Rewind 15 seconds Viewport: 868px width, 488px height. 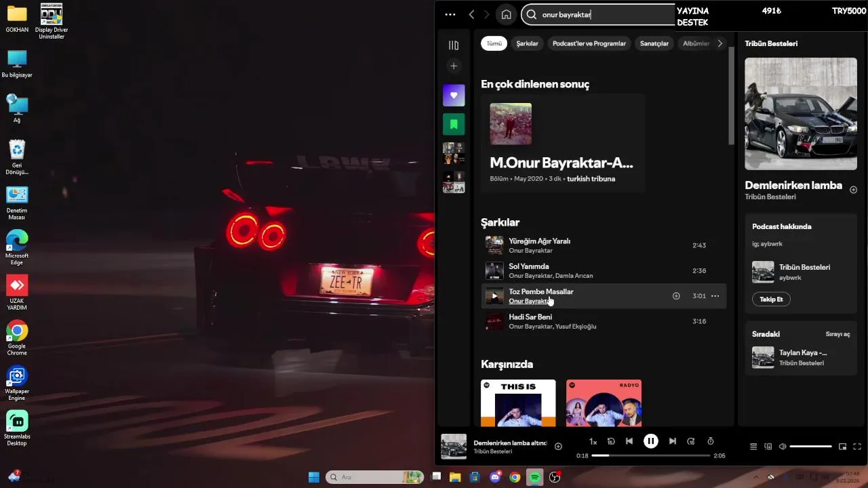tap(611, 441)
